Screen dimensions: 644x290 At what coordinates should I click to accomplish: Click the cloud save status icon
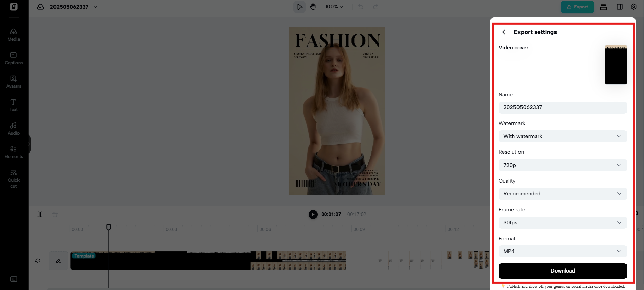40,7
